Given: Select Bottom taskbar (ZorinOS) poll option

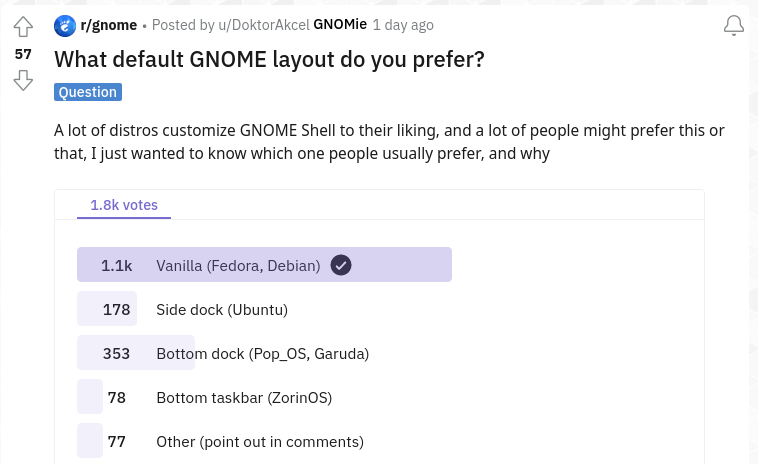Looking at the screenshot, I should tap(244, 397).
